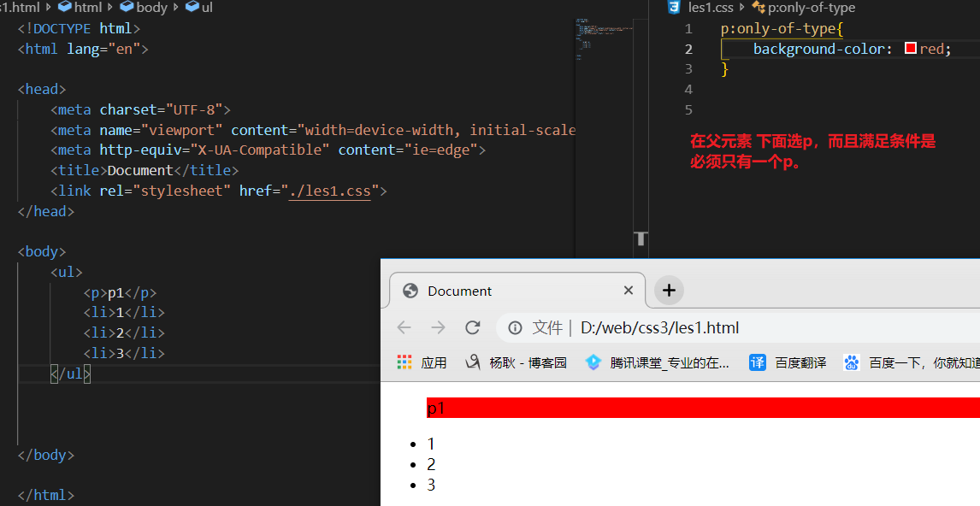
Task: Click the opening <head> tag
Action: (x=42, y=90)
